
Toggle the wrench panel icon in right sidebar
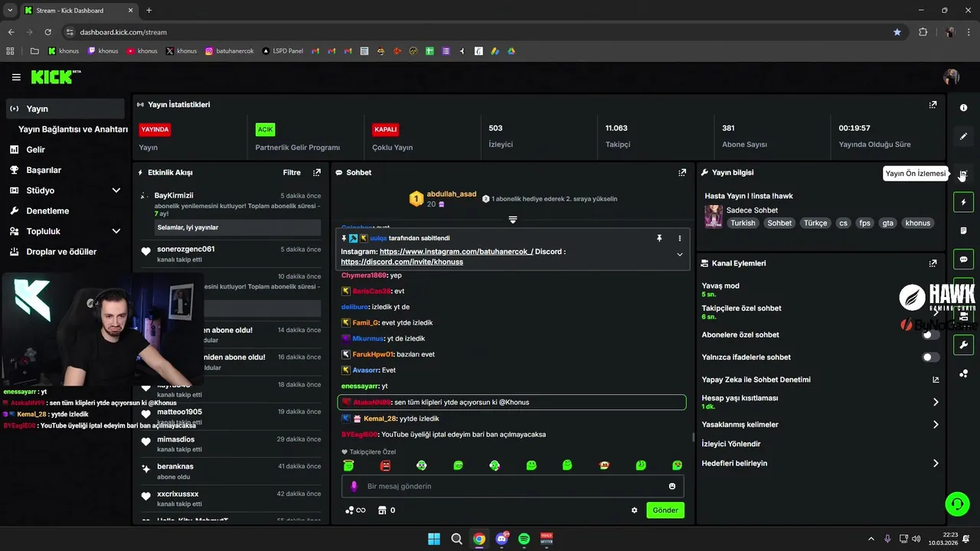coord(964,345)
